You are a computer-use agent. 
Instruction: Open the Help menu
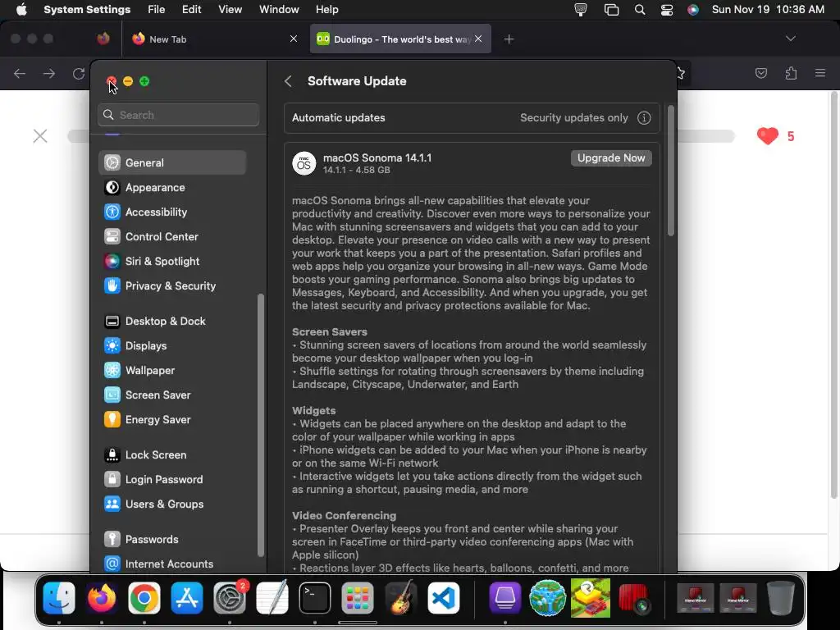click(x=326, y=10)
